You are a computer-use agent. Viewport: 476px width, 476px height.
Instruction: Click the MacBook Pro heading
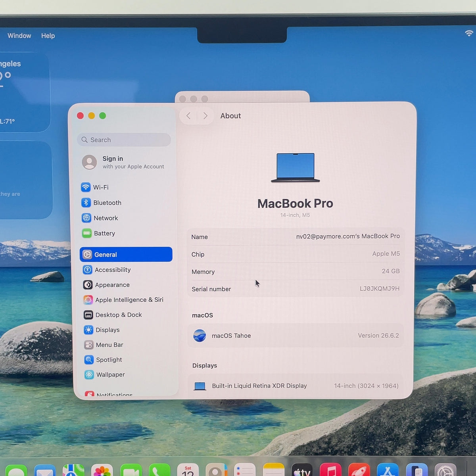coord(295,203)
